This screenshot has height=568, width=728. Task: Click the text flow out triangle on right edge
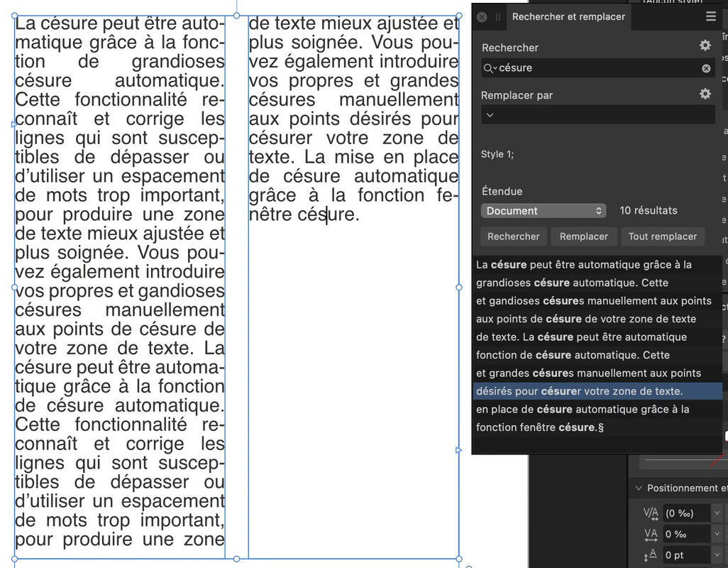click(x=458, y=450)
